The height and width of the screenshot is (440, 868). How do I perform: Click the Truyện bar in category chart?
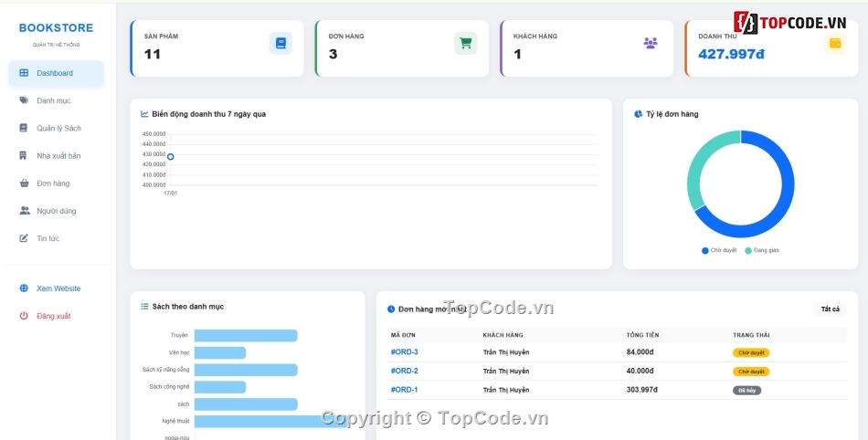click(x=246, y=336)
